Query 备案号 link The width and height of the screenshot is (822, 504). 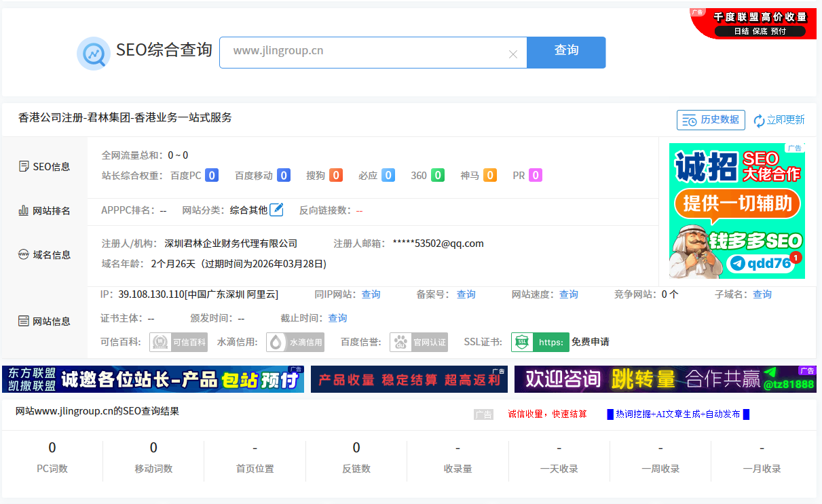pyautogui.click(x=466, y=294)
